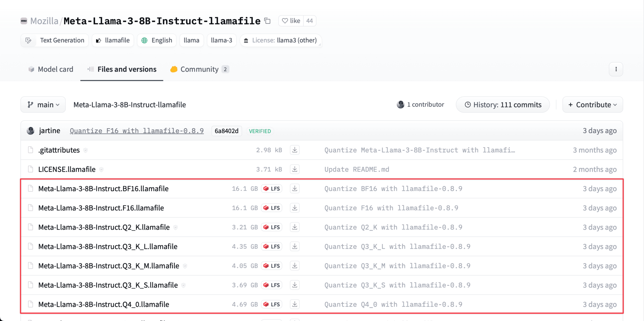Click jartine's avatar in commit row
The image size is (644, 321).
[31, 131]
